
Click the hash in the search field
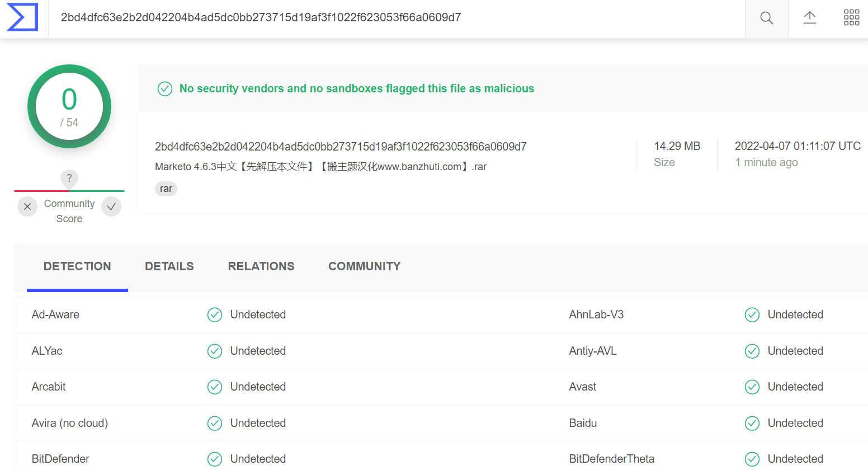(x=261, y=17)
